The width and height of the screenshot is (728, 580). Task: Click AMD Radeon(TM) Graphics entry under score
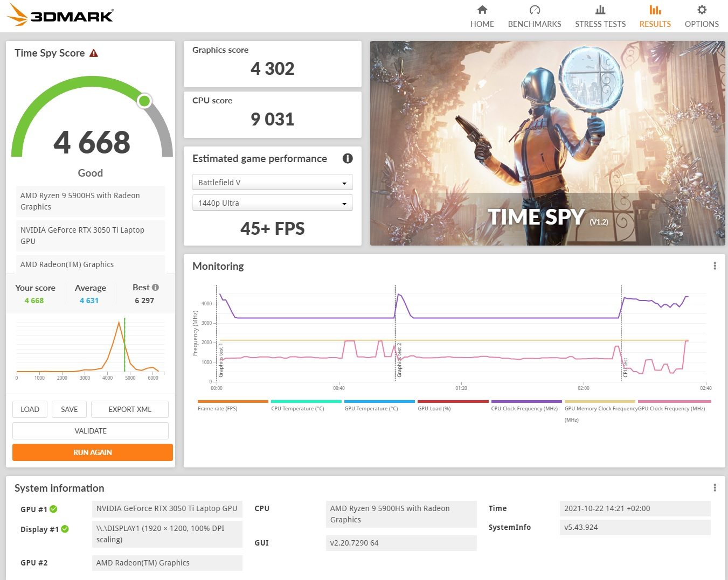(91, 264)
